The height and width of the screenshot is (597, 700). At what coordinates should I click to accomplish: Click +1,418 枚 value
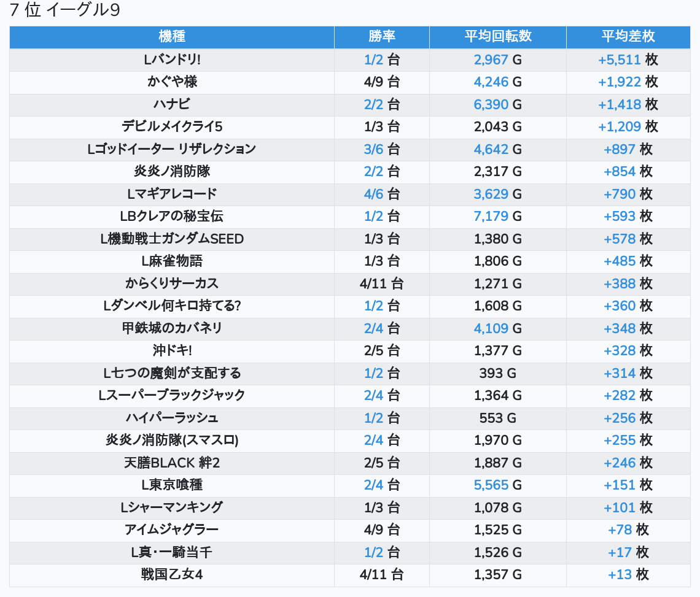coord(628,104)
